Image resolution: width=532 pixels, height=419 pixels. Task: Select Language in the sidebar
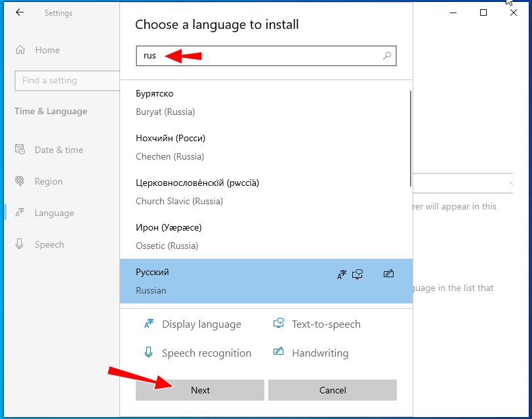[x=54, y=213]
